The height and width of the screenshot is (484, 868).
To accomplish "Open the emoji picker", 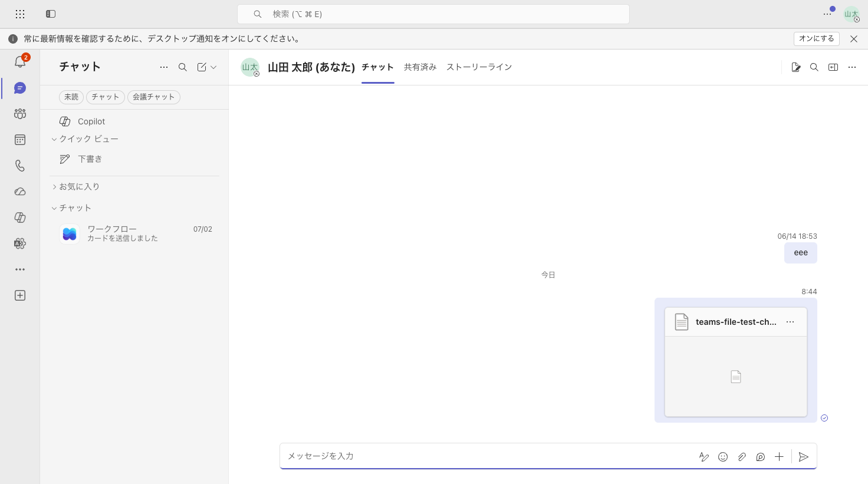I will 723,457.
